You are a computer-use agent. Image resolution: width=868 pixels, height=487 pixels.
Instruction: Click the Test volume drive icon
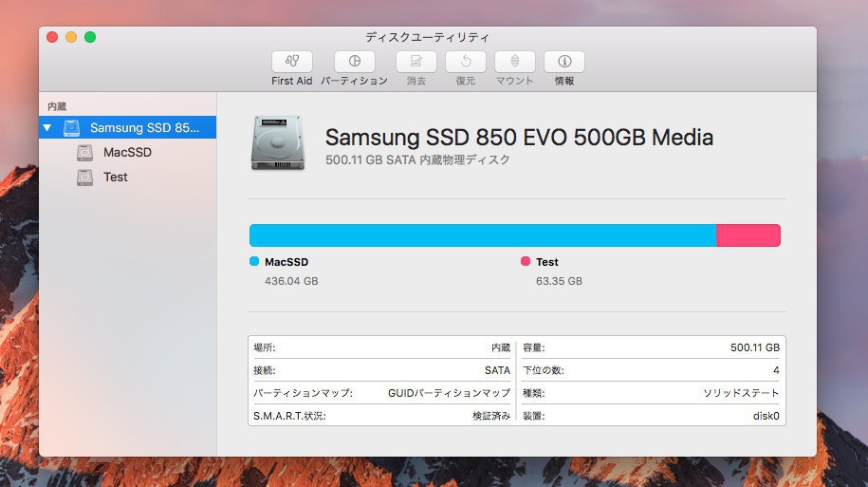point(84,178)
